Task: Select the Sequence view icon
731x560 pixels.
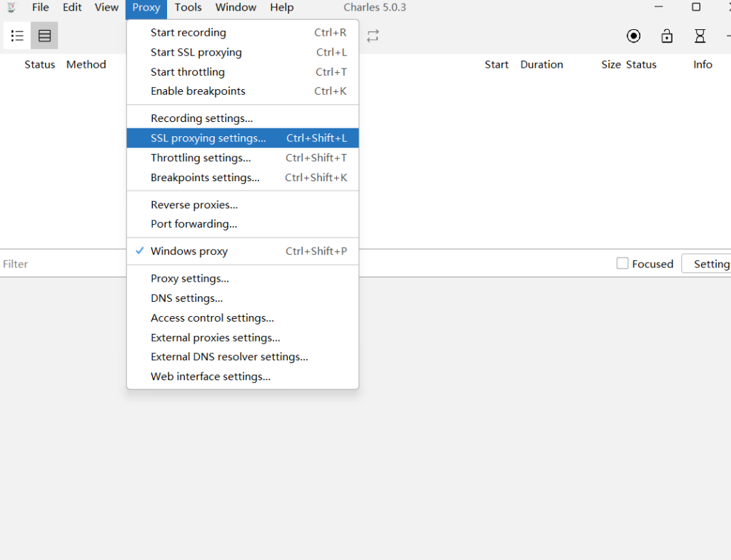Action: coord(44,36)
